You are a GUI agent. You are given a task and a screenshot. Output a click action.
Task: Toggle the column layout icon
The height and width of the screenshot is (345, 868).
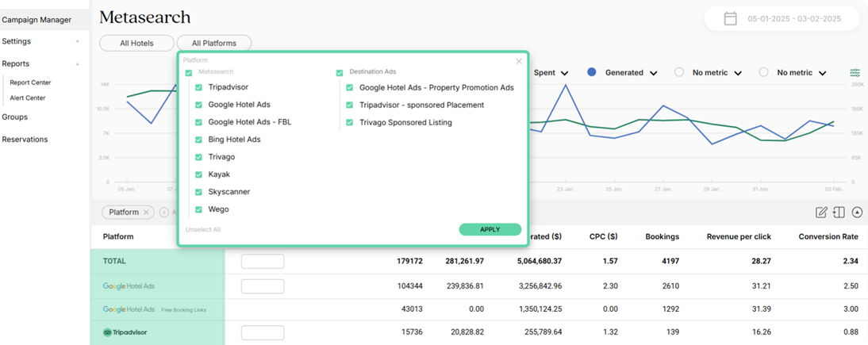coord(839,212)
